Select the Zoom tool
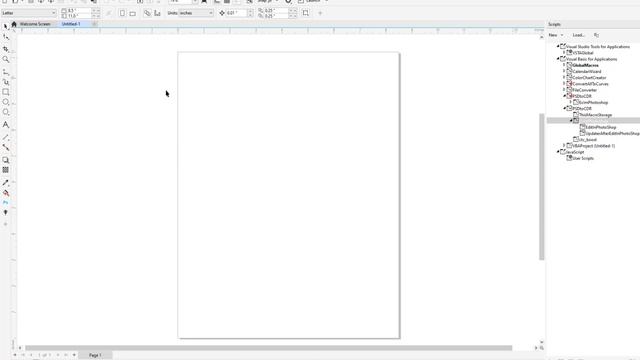The height and width of the screenshot is (360, 640). coord(6,60)
